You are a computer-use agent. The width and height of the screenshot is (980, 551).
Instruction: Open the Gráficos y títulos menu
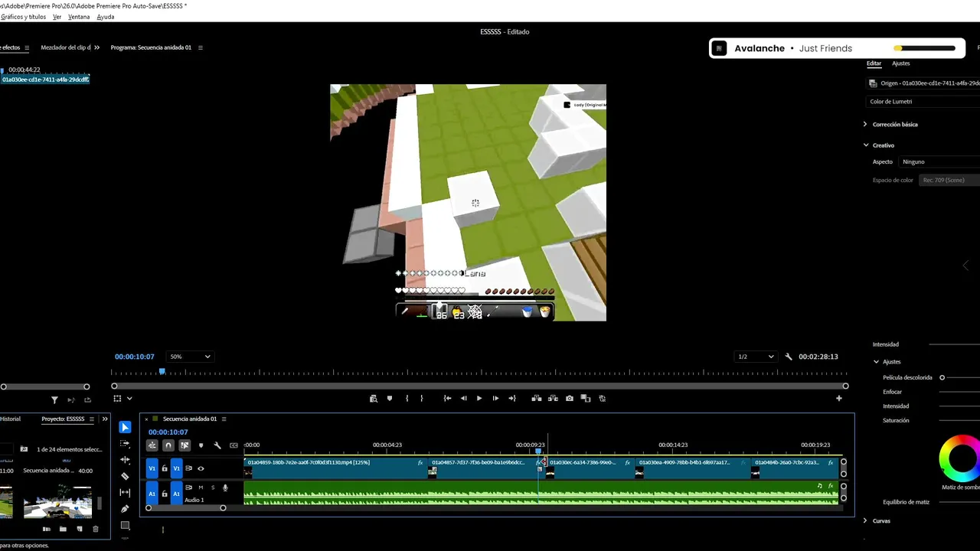23,17
